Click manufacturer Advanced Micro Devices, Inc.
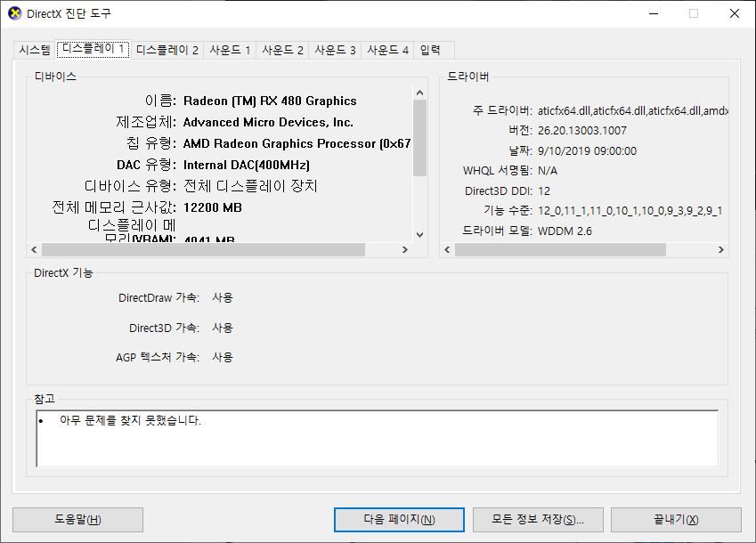 click(x=268, y=122)
